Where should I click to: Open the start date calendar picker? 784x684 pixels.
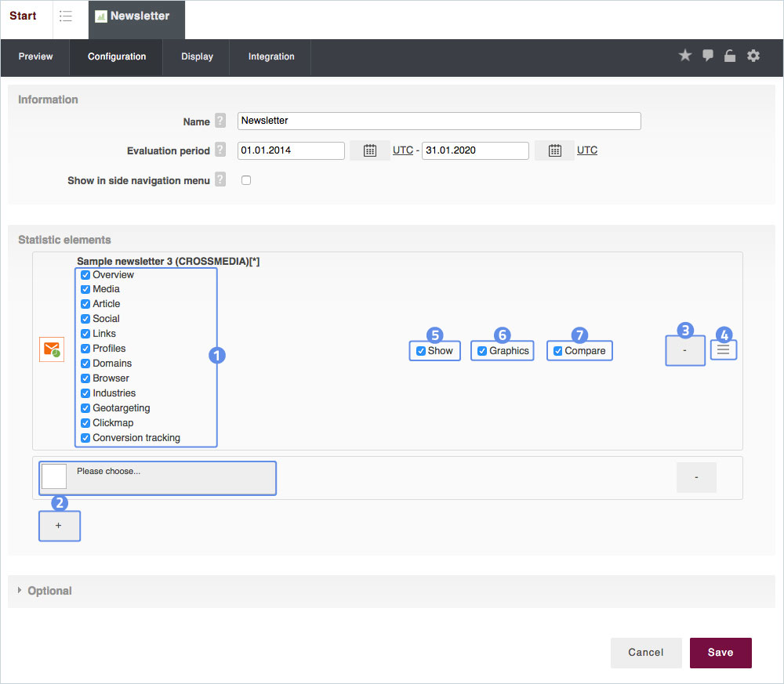click(x=370, y=150)
